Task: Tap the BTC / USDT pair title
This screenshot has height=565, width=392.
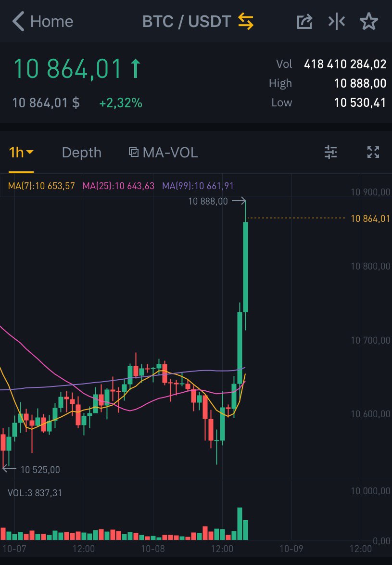Action: pos(187,22)
